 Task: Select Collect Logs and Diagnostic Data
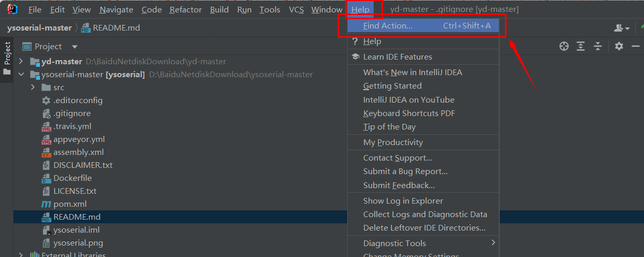[423, 215]
